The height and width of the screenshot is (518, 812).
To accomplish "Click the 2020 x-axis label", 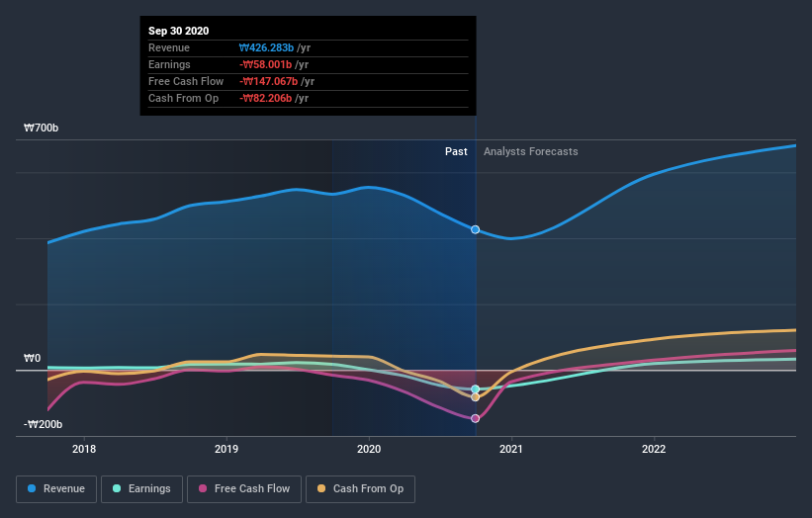I will 369,449.
